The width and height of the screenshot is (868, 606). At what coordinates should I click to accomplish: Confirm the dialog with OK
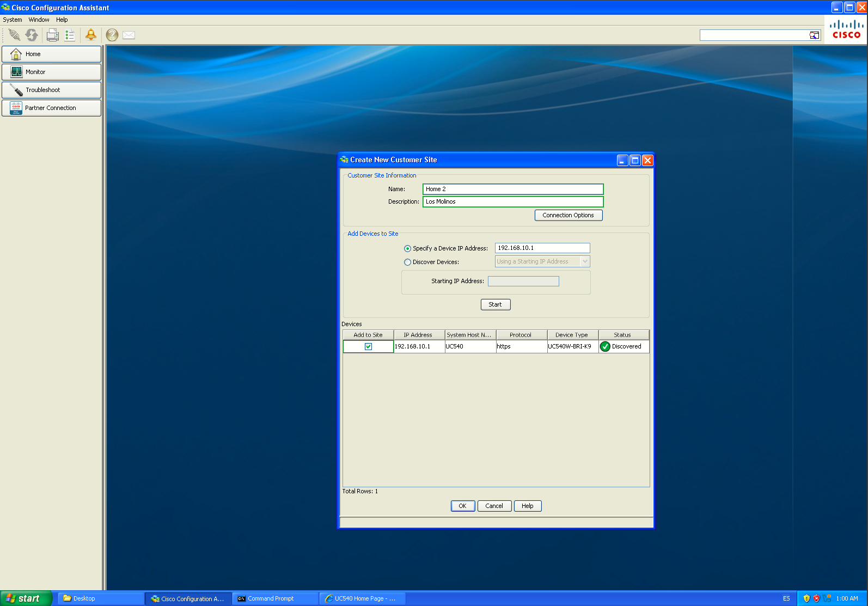coord(463,506)
